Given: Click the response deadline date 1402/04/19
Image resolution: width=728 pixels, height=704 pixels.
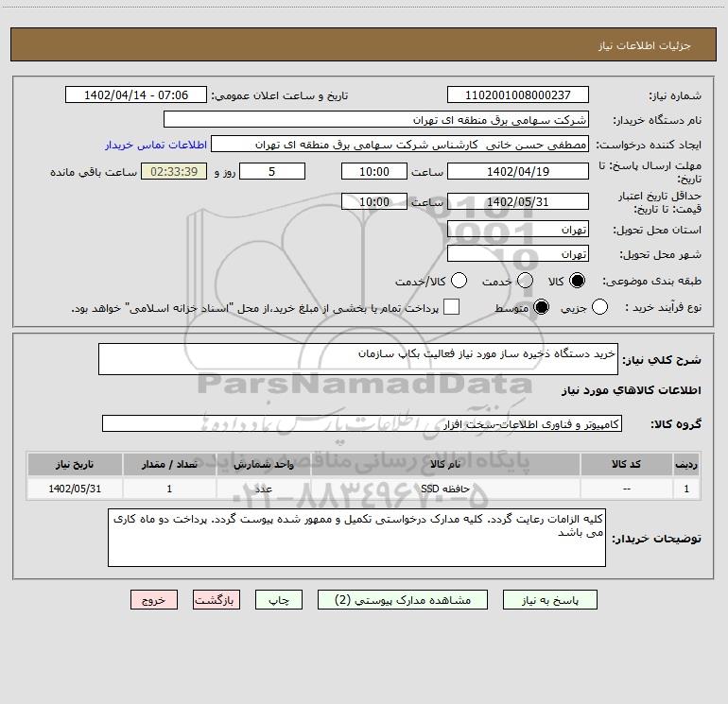Looking at the screenshot, I should click(518, 171).
